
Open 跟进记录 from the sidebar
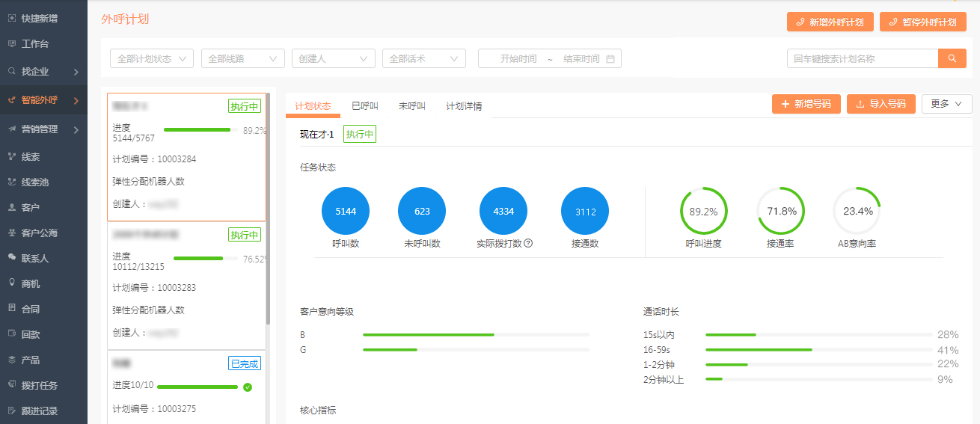pyautogui.click(x=39, y=411)
